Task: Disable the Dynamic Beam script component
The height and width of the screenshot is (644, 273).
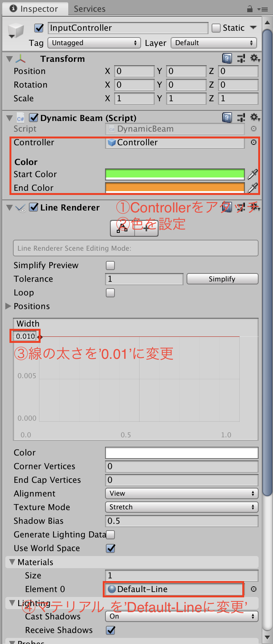Action: (34, 118)
